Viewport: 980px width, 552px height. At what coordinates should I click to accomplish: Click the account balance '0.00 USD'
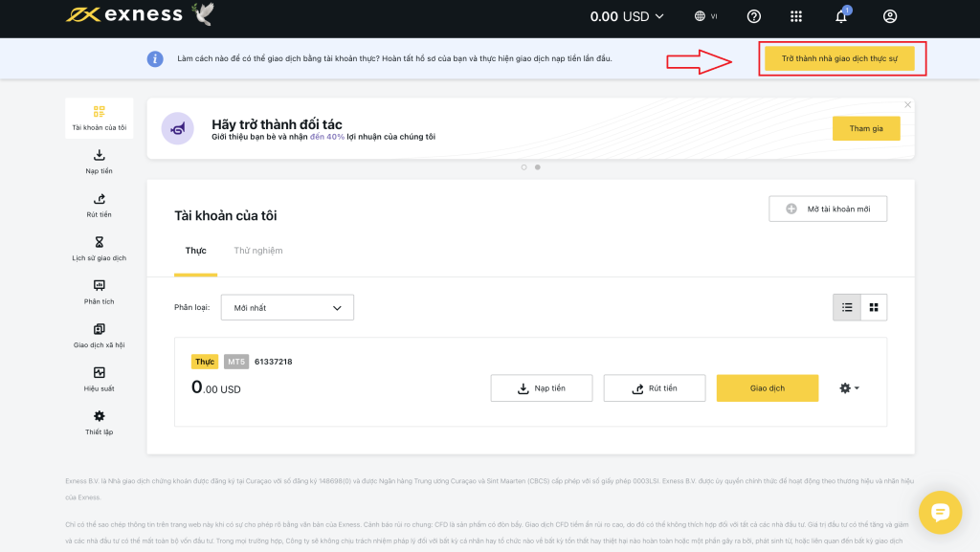pyautogui.click(x=215, y=387)
